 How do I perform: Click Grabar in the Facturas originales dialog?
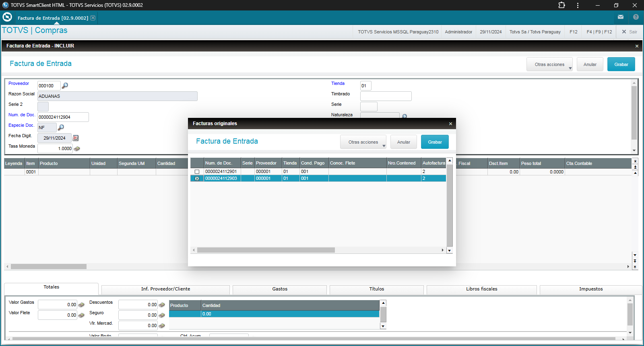pos(435,142)
